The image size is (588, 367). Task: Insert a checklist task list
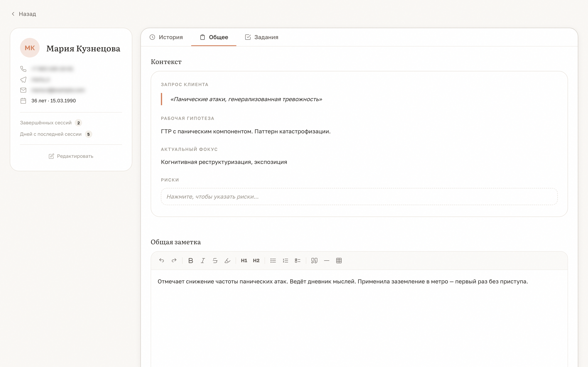click(298, 260)
